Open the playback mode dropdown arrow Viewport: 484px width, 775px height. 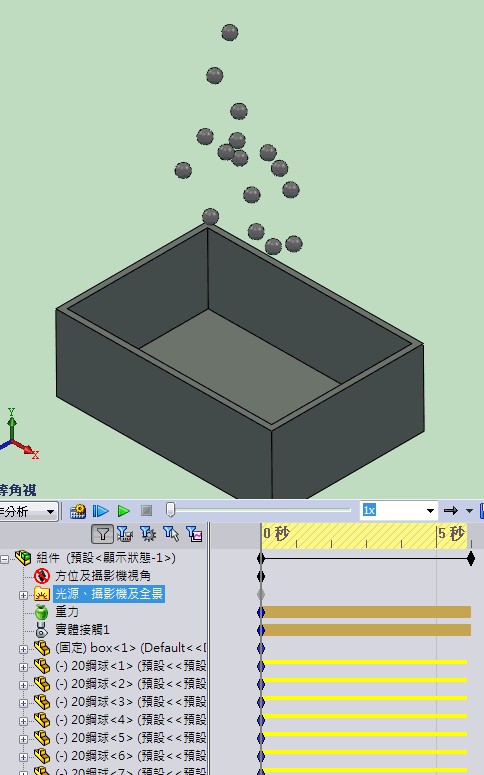pyautogui.click(x=470, y=511)
